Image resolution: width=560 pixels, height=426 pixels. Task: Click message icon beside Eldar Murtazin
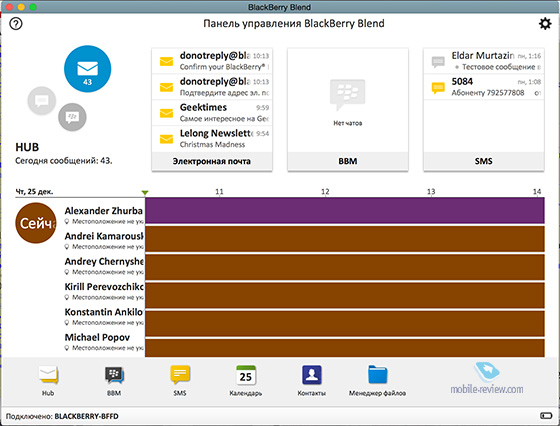[438, 61]
